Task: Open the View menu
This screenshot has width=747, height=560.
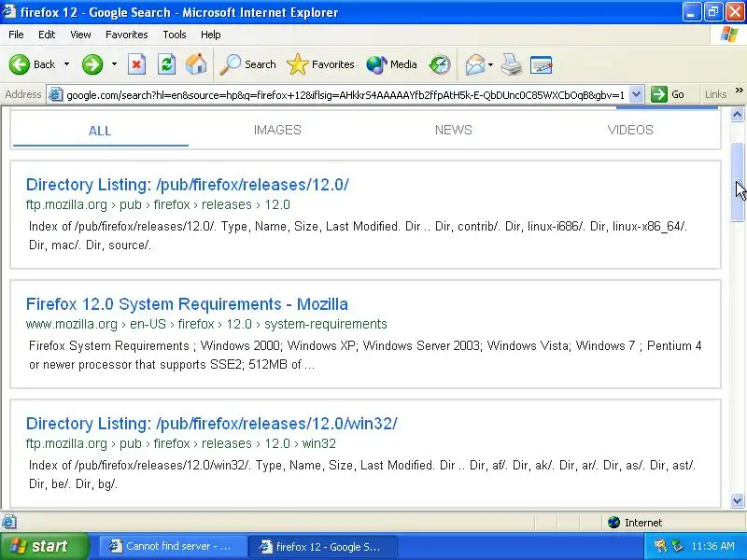Action: pyautogui.click(x=80, y=35)
